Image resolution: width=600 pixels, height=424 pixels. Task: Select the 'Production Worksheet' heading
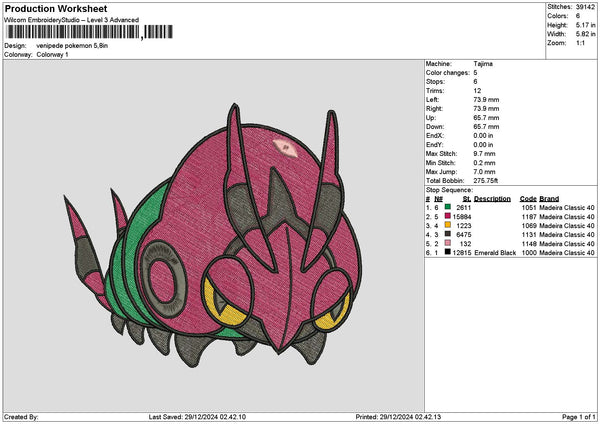coord(56,8)
